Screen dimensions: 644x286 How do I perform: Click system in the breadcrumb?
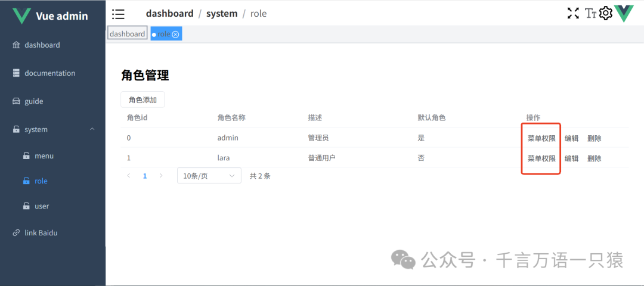(222, 14)
